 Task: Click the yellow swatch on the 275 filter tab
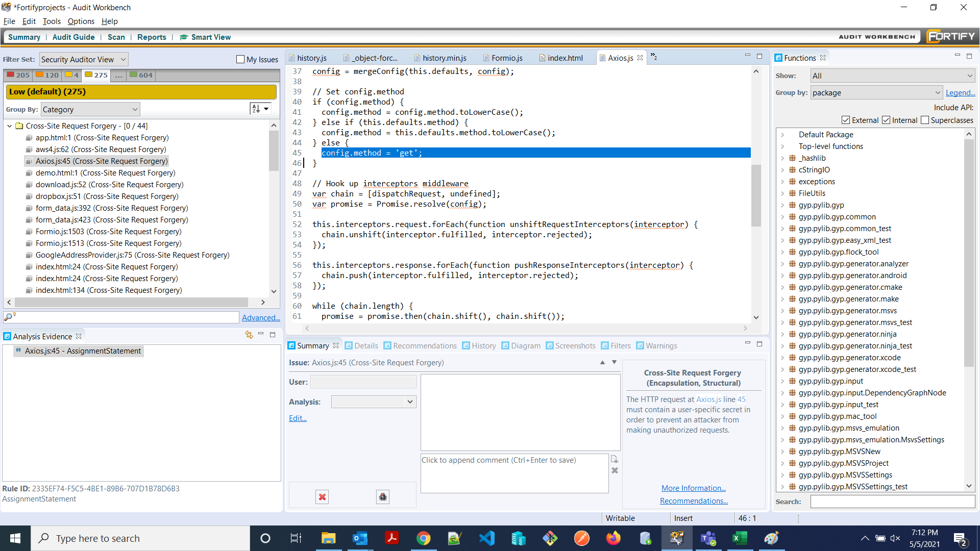click(x=88, y=75)
